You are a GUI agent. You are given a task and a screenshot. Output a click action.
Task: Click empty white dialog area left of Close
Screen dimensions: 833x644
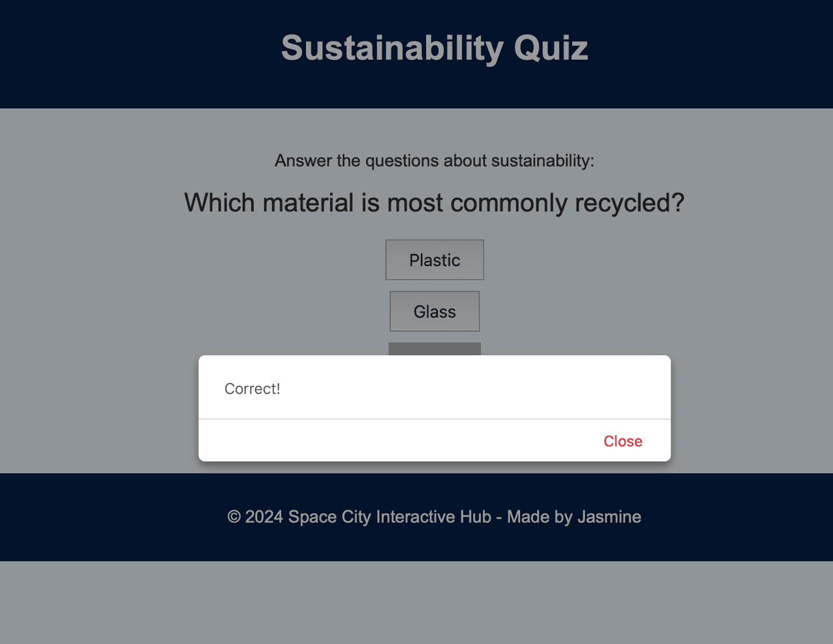point(390,441)
